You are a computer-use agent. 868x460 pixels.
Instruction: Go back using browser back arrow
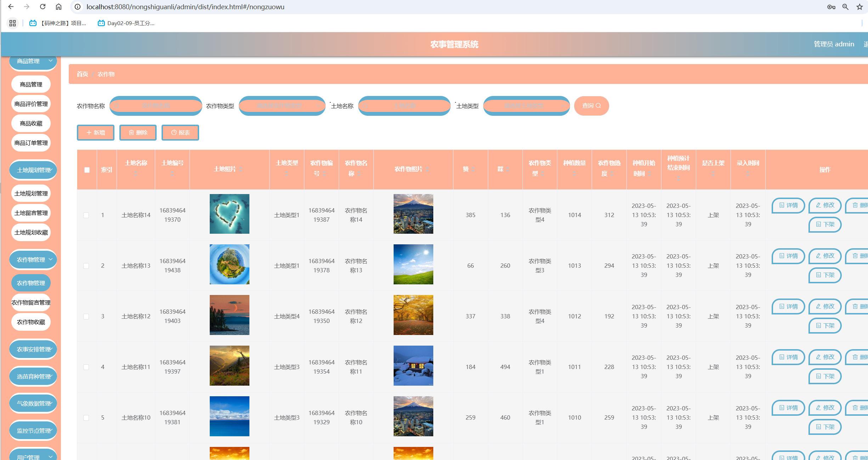[11, 7]
